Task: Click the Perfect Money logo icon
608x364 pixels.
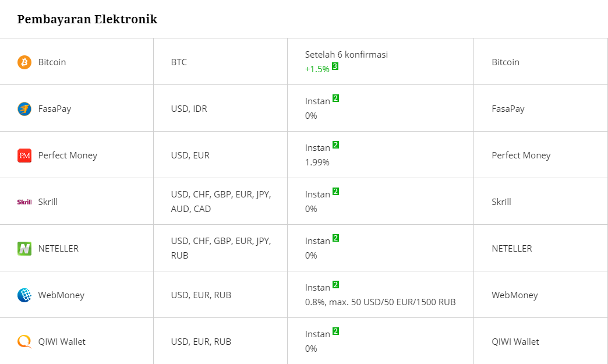Action: [x=24, y=156]
